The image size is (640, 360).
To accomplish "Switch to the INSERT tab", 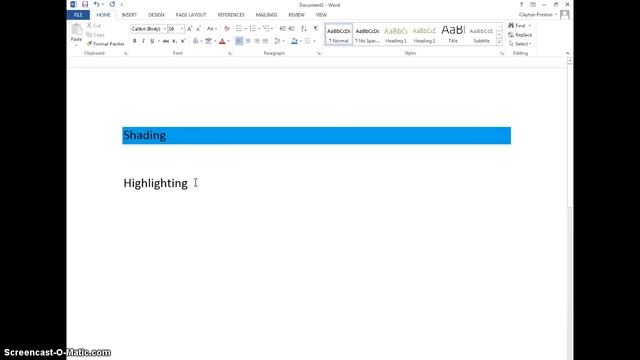I will [x=129, y=15].
